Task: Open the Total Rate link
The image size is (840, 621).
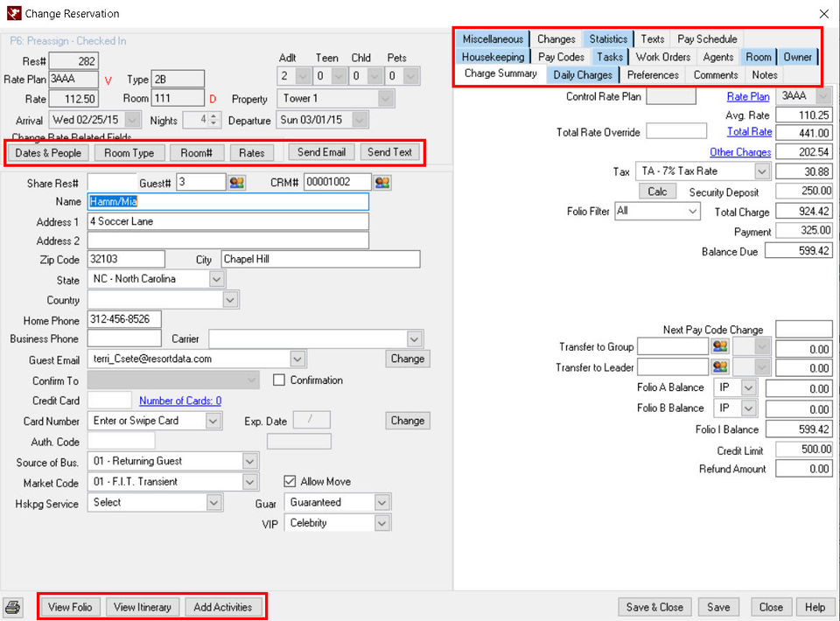Action: (750, 132)
